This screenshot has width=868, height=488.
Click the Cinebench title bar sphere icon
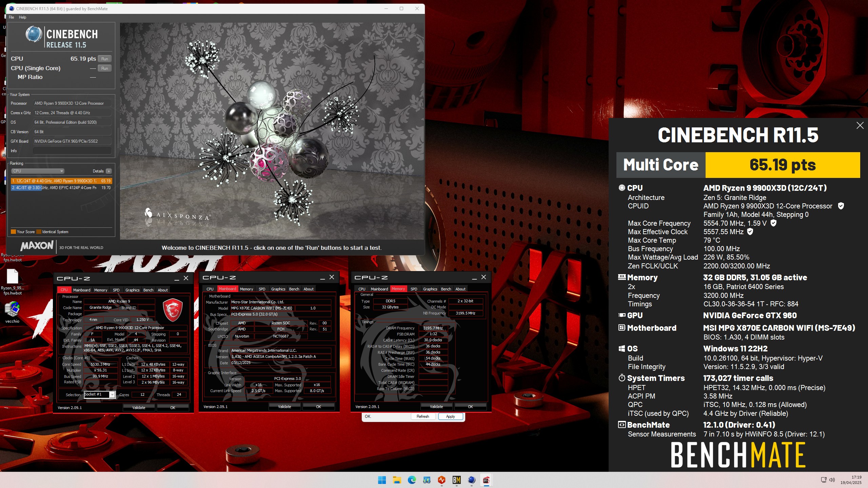pyautogui.click(x=11, y=8)
